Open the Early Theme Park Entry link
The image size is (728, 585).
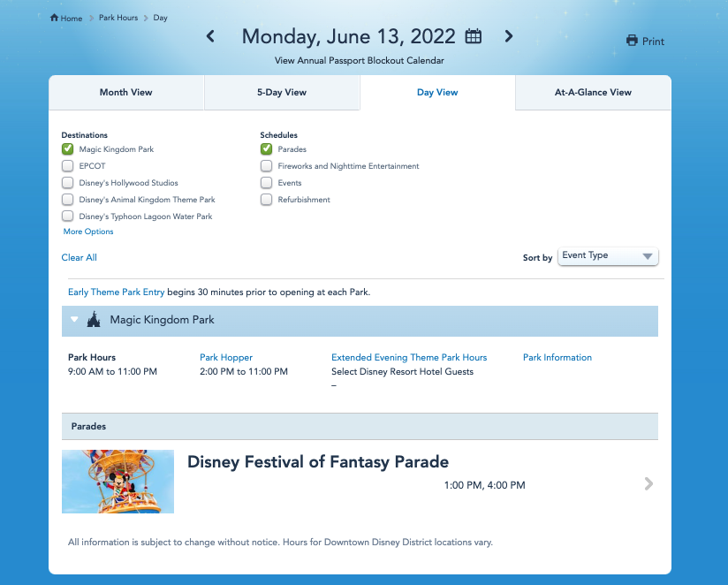116,292
